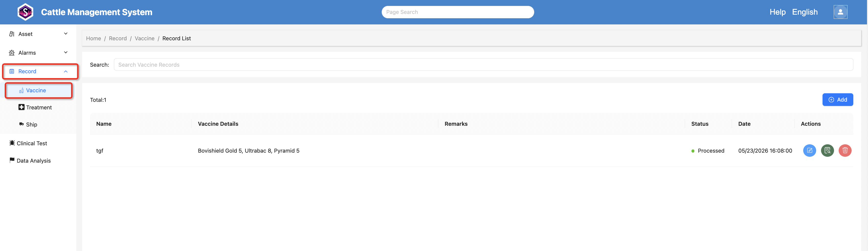
Task: Collapse the Record menu chevron
Action: [x=66, y=71]
